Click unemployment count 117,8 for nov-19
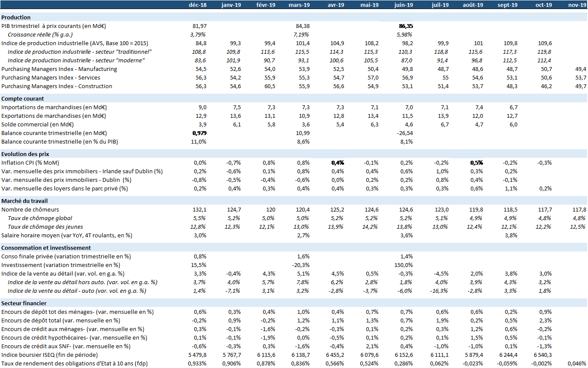Screen dimensions: 588x368 579,209
